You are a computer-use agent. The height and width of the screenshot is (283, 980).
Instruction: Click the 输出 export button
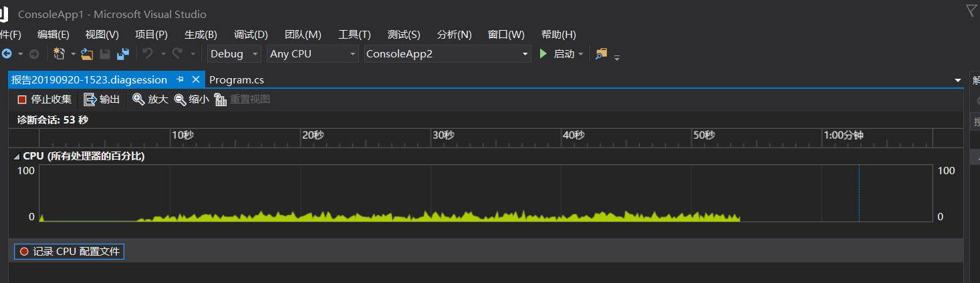[102, 99]
